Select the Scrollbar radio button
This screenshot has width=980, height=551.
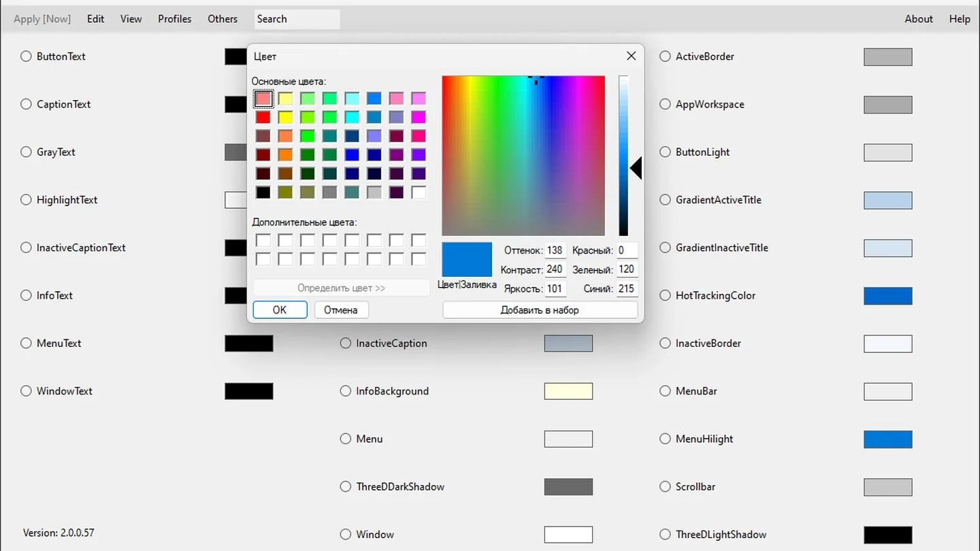tap(665, 486)
